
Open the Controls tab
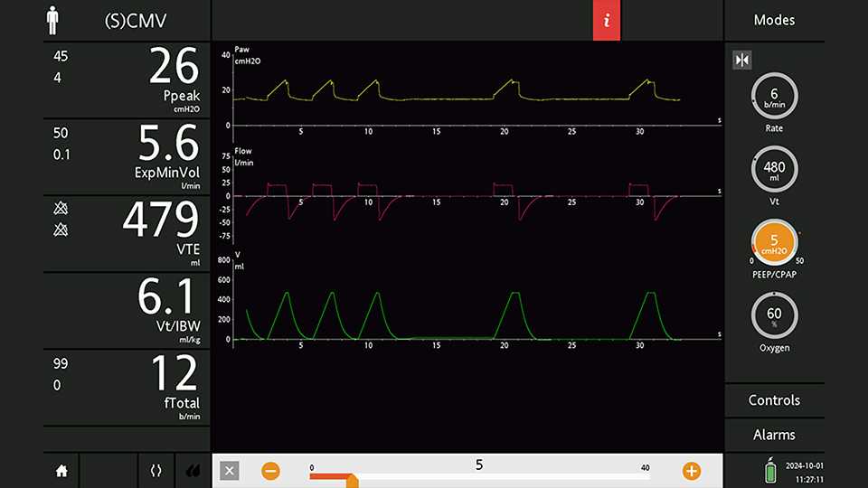[774, 400]
